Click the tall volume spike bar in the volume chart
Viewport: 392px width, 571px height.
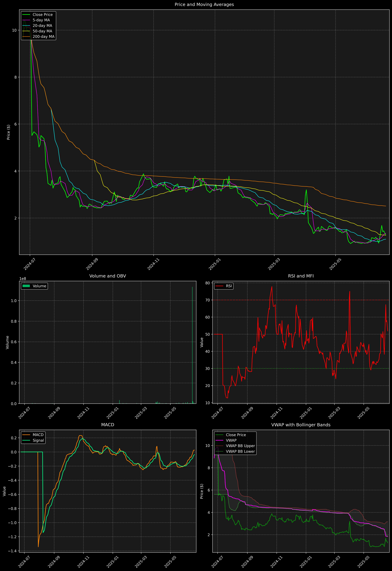tap(192, 345)
